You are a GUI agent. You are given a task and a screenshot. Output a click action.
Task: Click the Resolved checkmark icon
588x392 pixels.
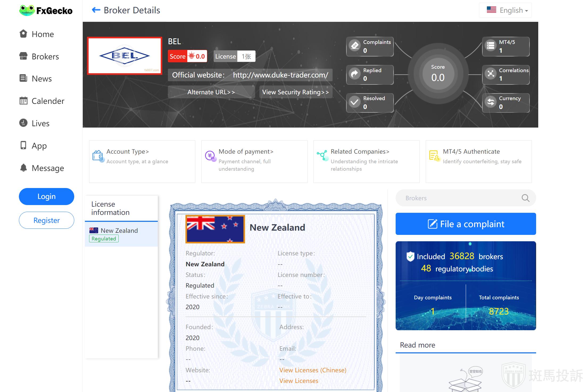(x=355, y=102)
